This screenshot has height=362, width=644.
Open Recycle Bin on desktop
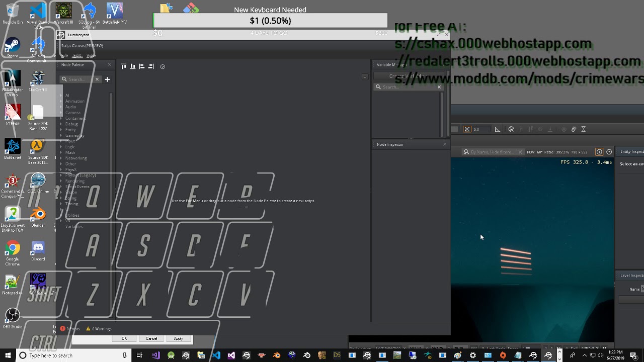pyautogui.click(x=13, y=14)
